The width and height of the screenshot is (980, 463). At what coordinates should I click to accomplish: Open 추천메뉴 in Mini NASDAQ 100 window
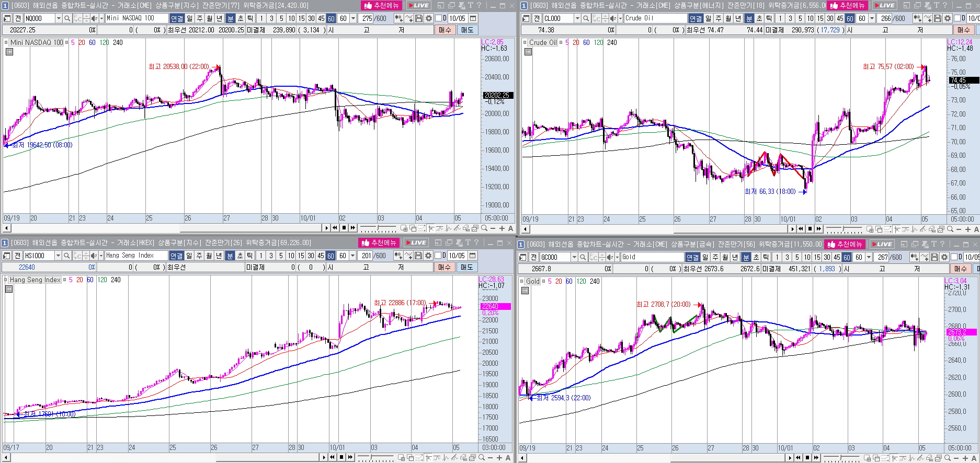(x=382, y=5)
